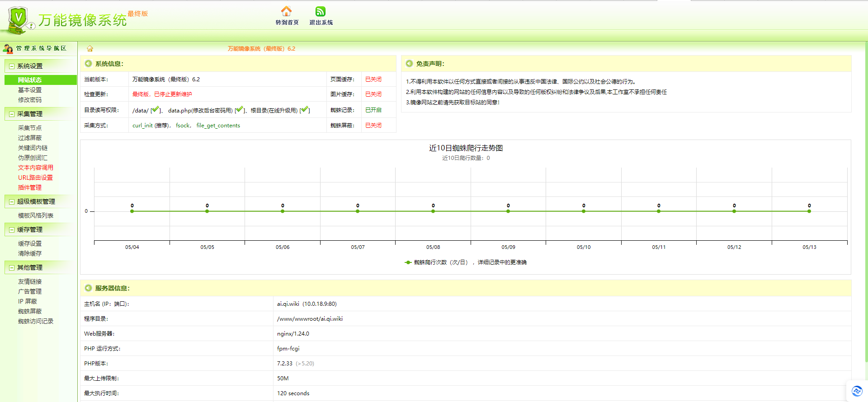The image size is (868, 402).
Task: Click 已开启 status for 蜘蛛记录
Action: pyautogui.click(x=373, y=110)
